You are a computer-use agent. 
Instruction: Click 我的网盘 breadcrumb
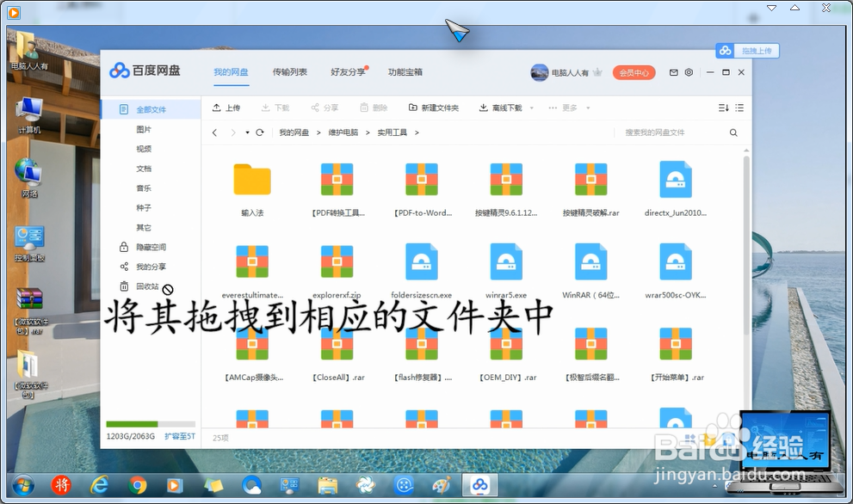(x=294, y=132)
